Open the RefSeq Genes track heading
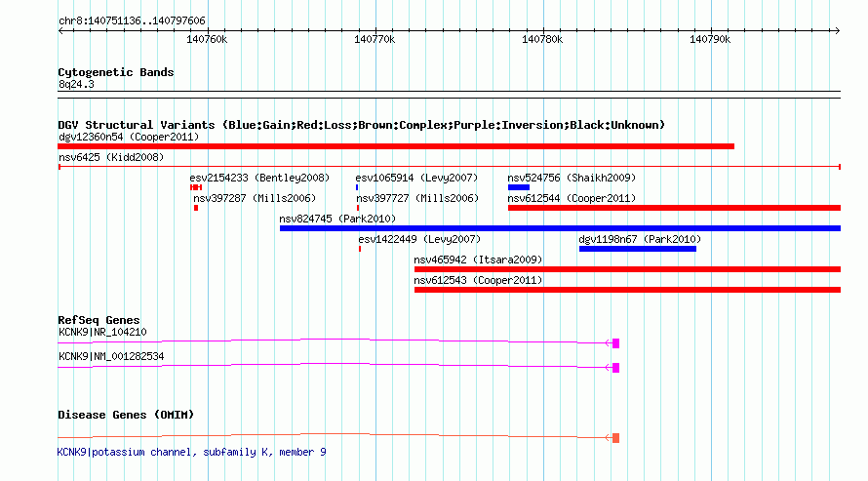868x481 pixels. (99, 320)
